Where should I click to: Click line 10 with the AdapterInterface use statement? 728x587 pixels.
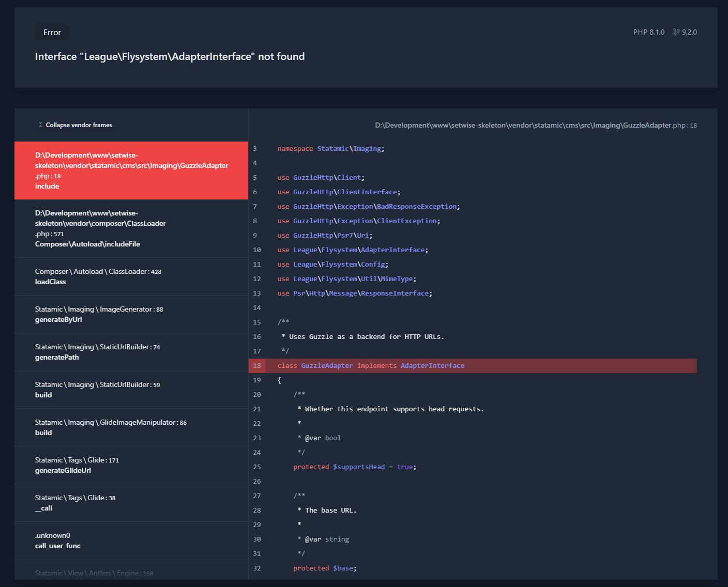[x=360, y=250]
